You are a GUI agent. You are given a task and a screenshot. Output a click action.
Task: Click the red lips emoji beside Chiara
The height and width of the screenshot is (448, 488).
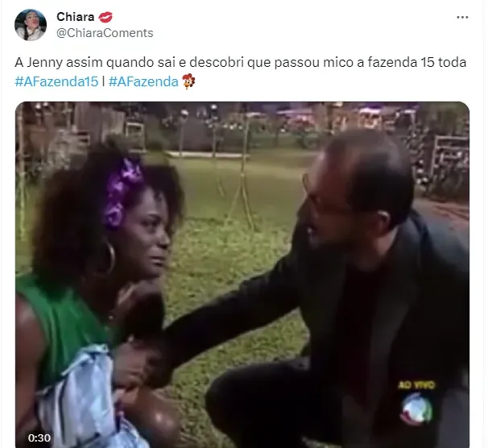(105, 17)
